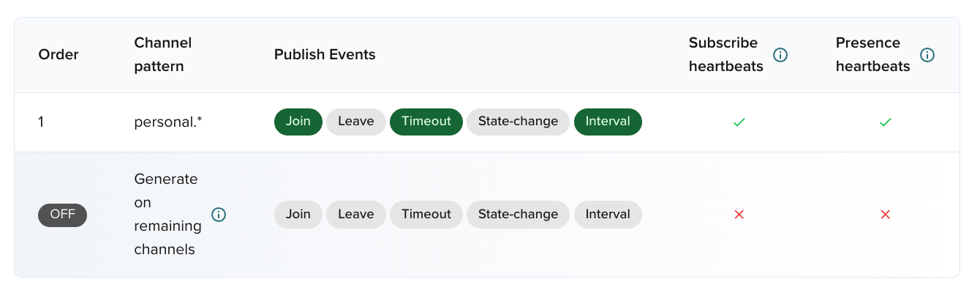Click red X under Presence heartbeats

(x=885, y=215)
